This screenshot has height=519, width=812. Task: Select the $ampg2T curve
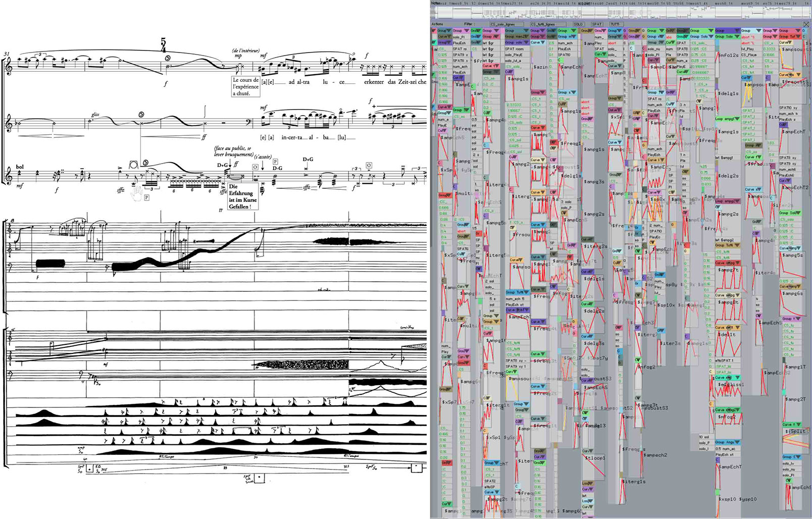tap(795, 399)
